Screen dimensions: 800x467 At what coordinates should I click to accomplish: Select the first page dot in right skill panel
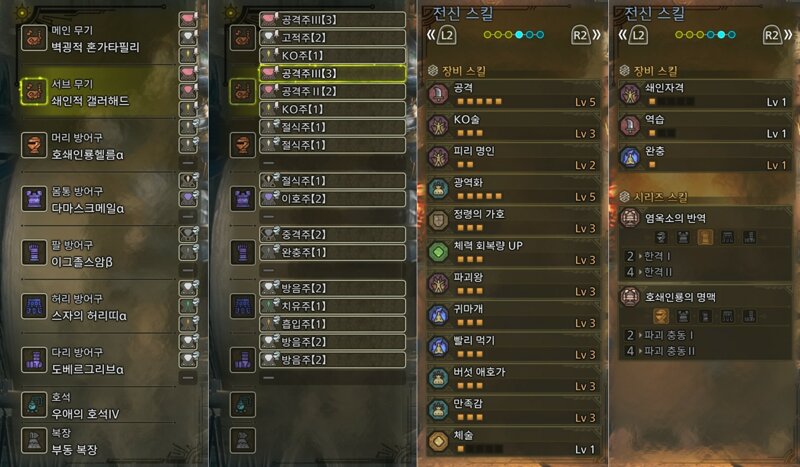click(679, 35)
